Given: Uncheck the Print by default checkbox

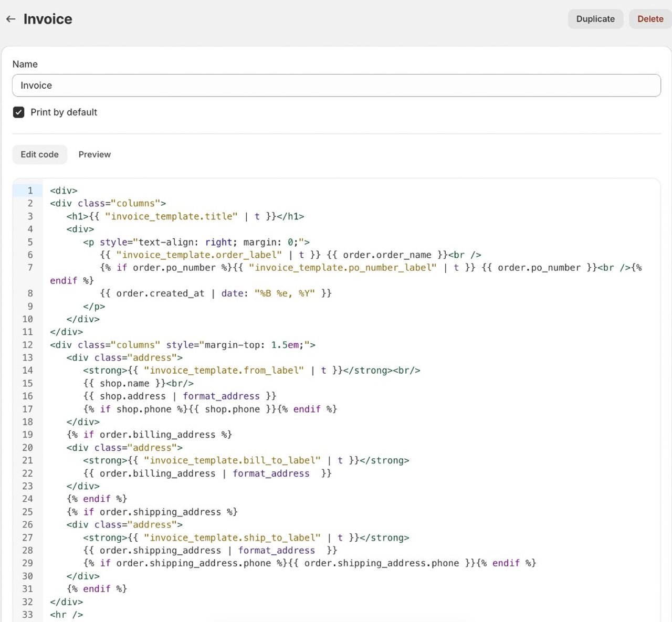Looking at the screenshot, I should (19, 112).
